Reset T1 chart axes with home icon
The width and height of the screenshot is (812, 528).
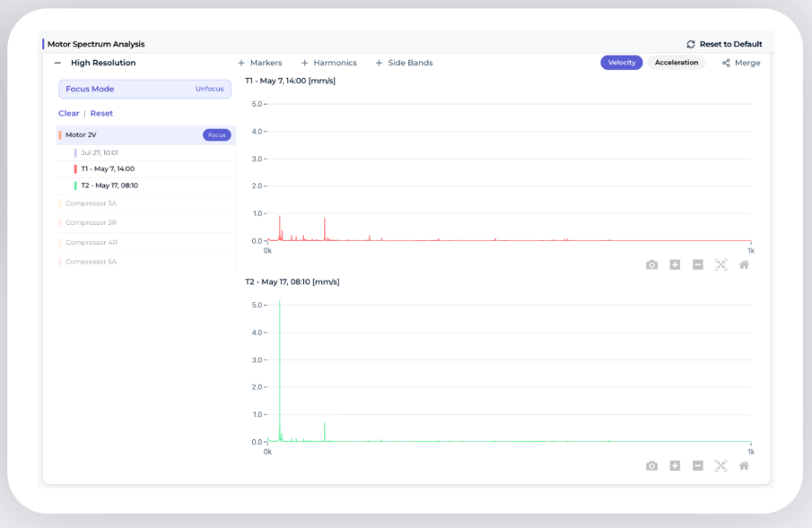744,265
